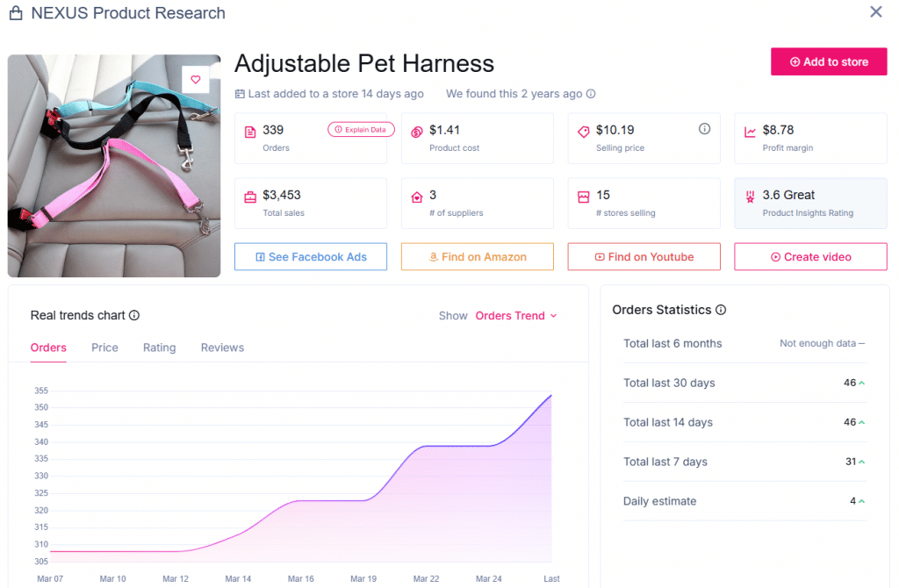Switch to the Rating tab

pyautogui.click(x=159, y=348)
